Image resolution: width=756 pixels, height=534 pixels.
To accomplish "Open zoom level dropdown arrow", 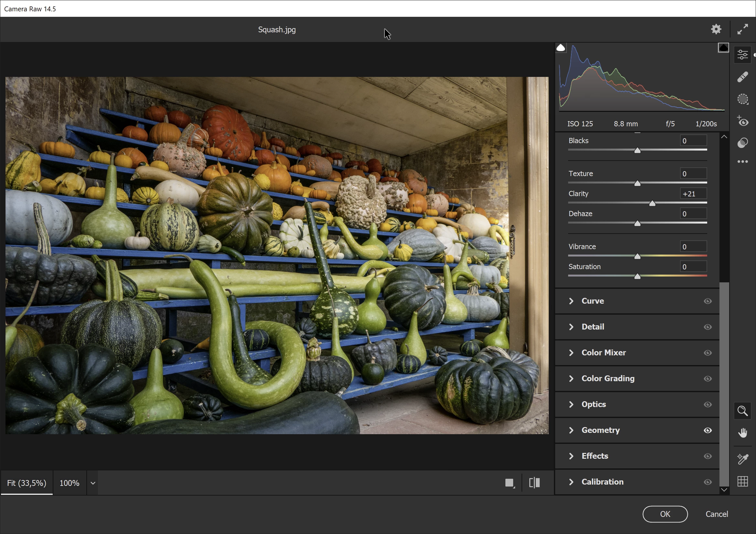I will click(x=93, y=483).
